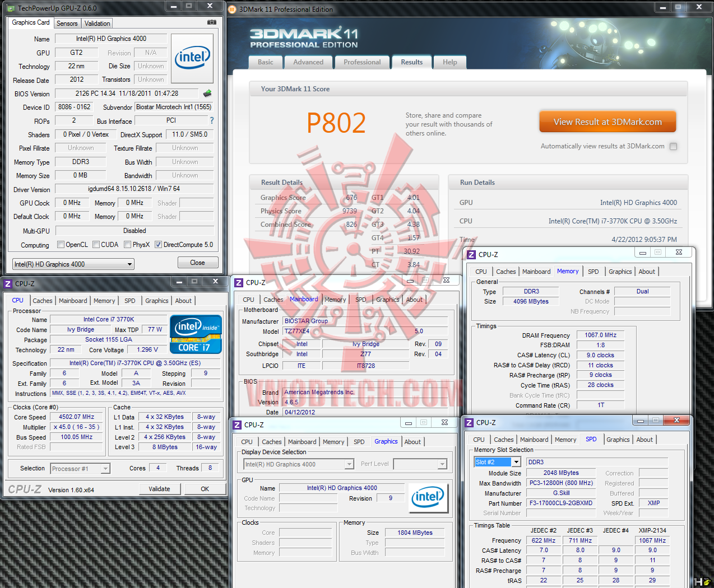Click the Part Number F3-17000CL9-2GBXMD field

[x=560, y=503]
